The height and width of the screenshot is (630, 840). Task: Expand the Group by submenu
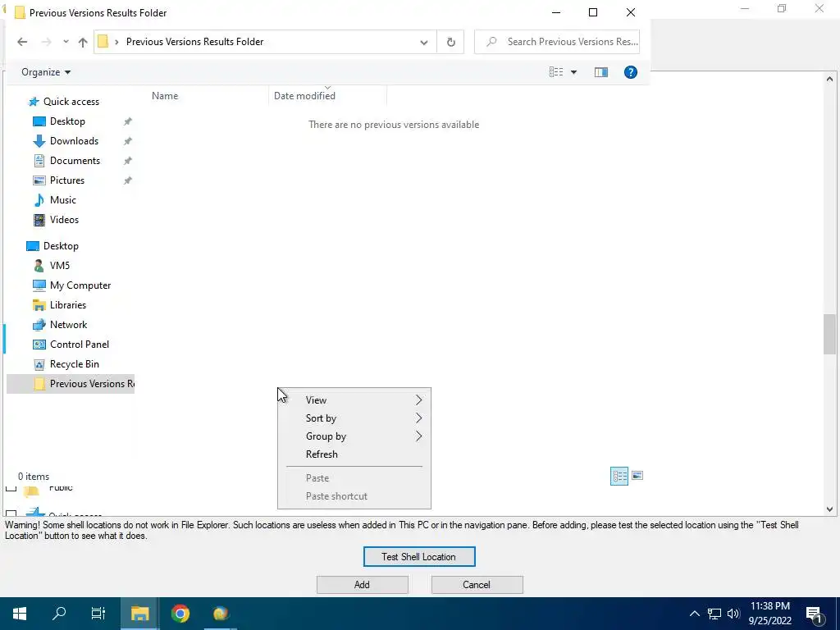tap(354, 436)
